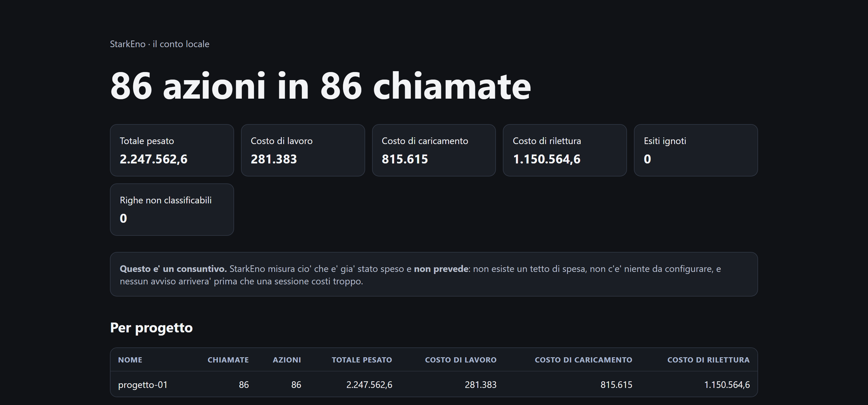The image size is (868, 405).
Task: Click the "Per progetto" section heading
Action: pos(151,327)
